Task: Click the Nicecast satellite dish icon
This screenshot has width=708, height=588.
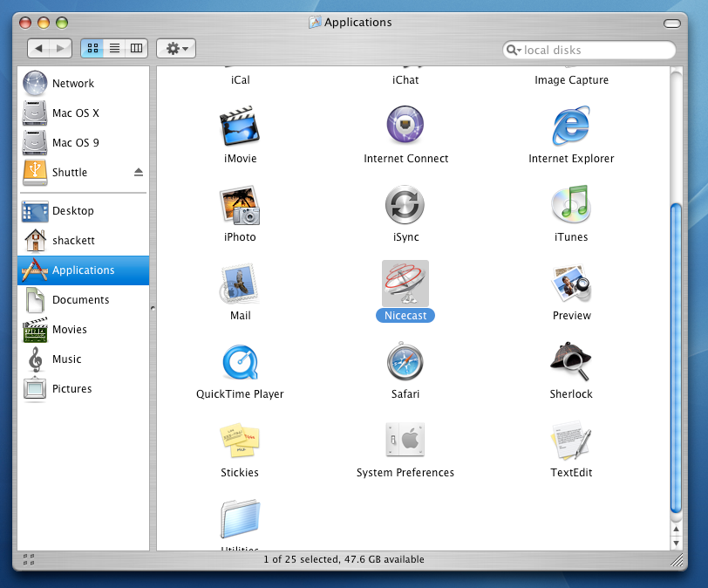Action: click(x=405, y=284)
